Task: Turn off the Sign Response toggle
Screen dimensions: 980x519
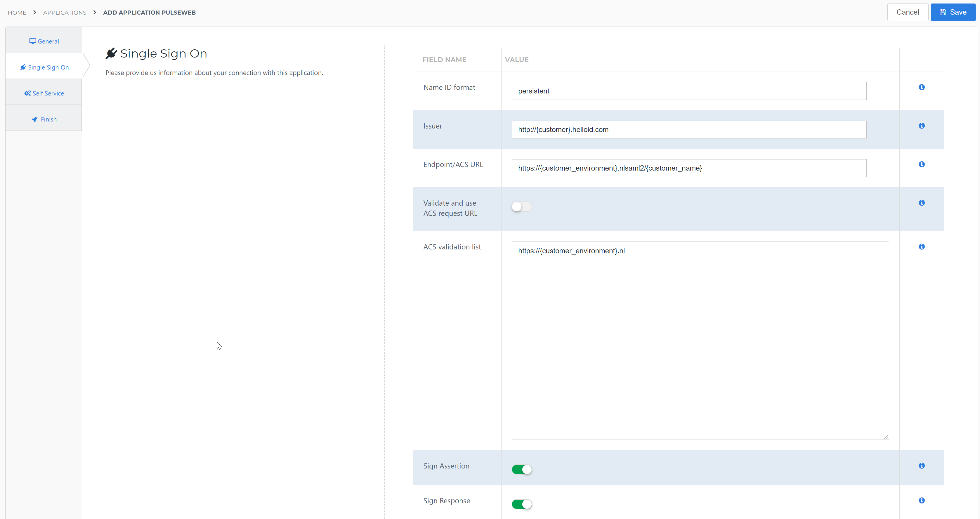Action: tap(521, 504)
